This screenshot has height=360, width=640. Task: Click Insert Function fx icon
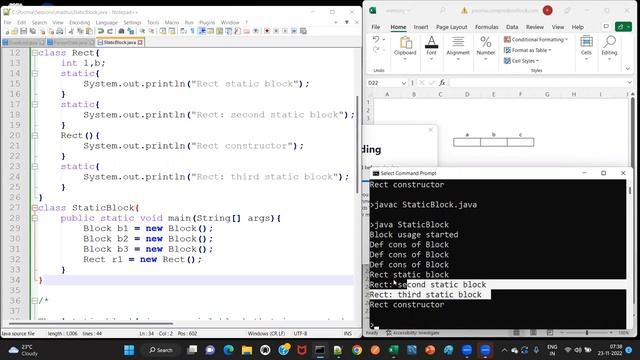pyautogui.click(x=442, y=83)
